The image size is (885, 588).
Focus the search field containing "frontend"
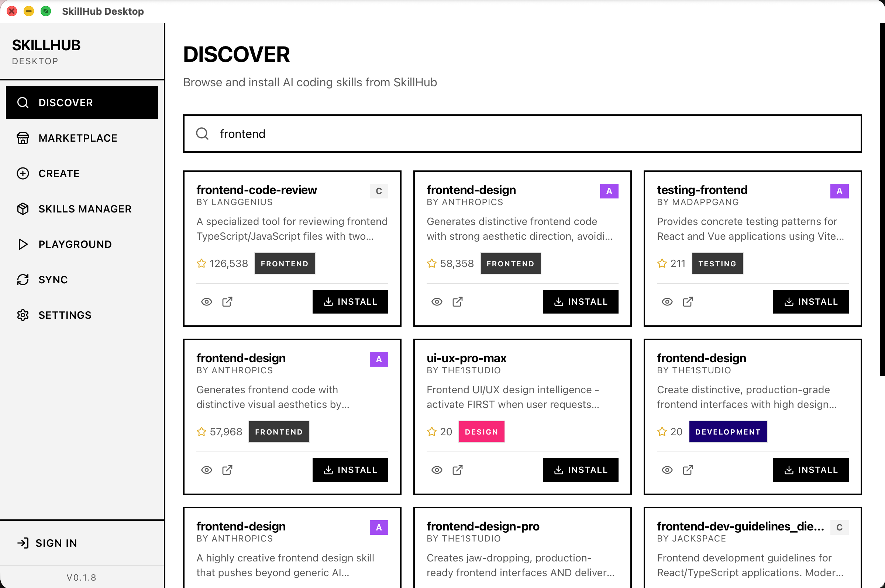pos(525,134)
